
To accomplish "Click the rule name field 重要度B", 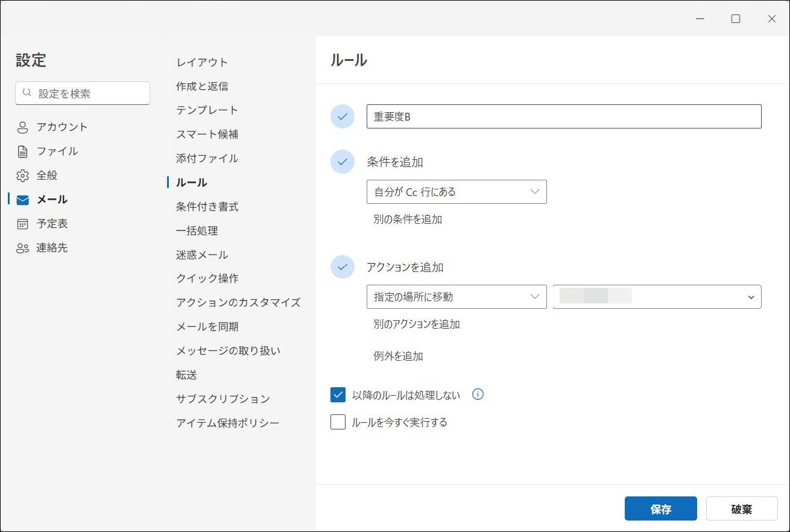I will pyautogui.click(x=563, y=116).
